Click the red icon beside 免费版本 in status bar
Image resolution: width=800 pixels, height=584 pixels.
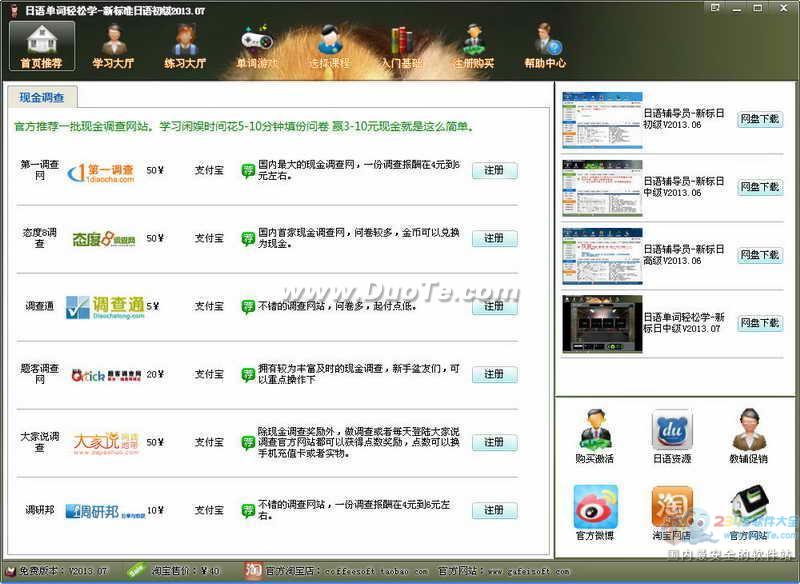click(11, 571)
